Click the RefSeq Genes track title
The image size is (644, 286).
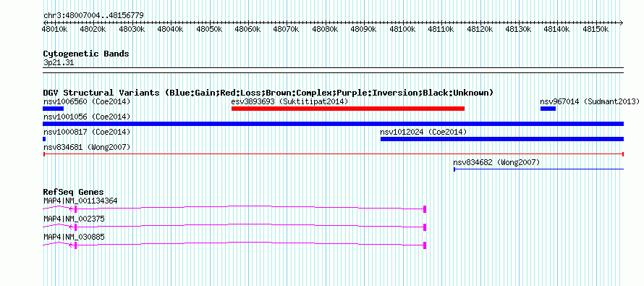pyautogui.click(x=74, y=192)
